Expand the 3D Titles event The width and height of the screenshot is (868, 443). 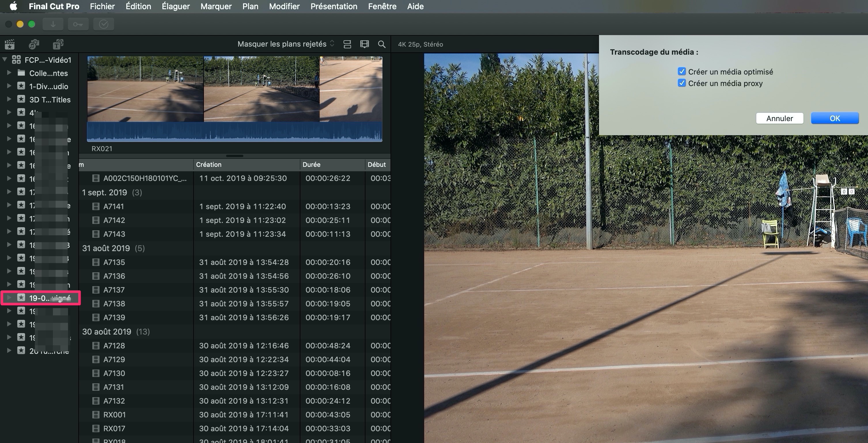[x=9, y=100]
